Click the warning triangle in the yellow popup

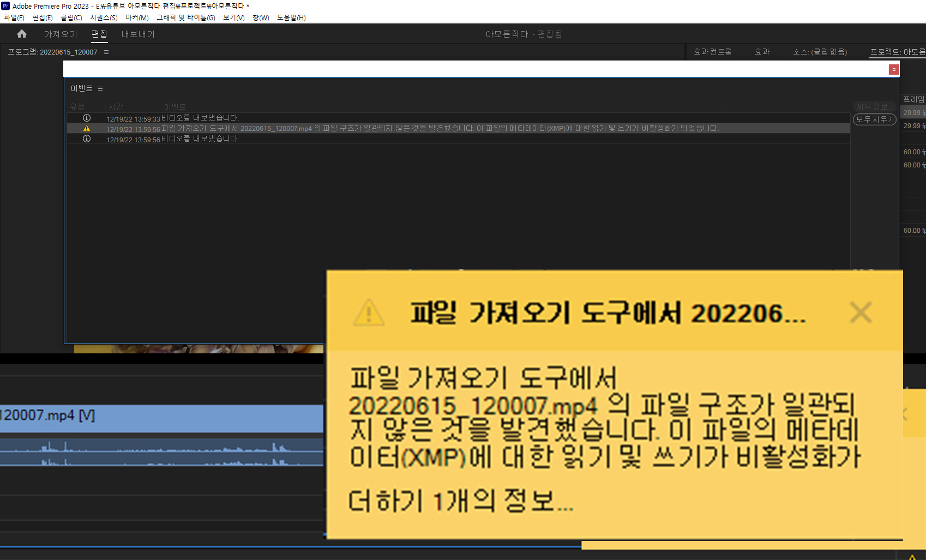point(369,313)
